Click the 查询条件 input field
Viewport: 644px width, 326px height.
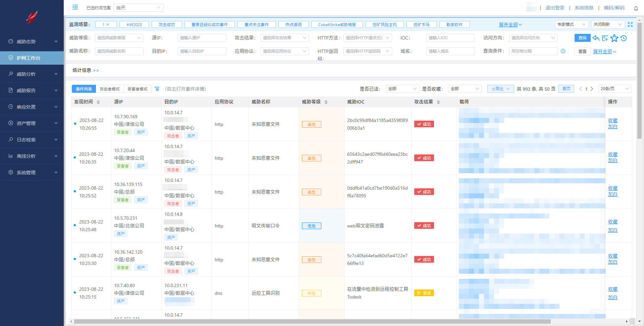[533, 51]
